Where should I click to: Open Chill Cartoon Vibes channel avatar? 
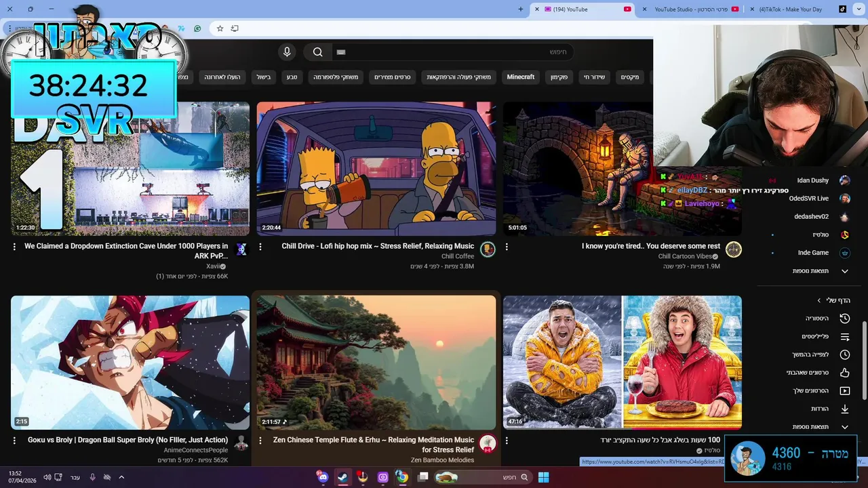734,249
